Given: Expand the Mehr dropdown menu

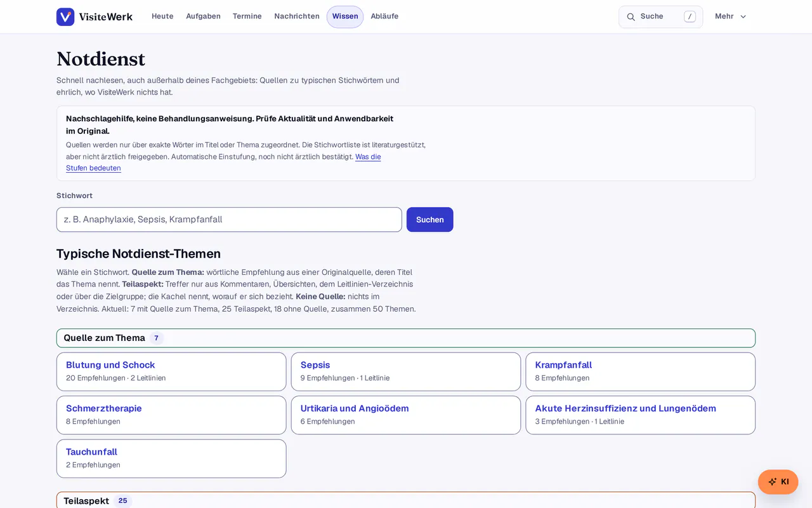Looking at the screenshot, I should (731, 17).
